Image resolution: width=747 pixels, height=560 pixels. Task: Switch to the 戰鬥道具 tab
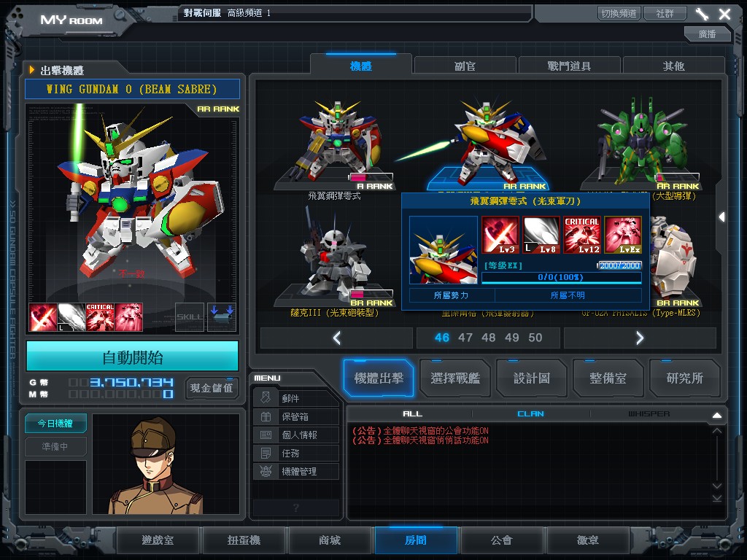pyautogui.click(x=569, y=66)
